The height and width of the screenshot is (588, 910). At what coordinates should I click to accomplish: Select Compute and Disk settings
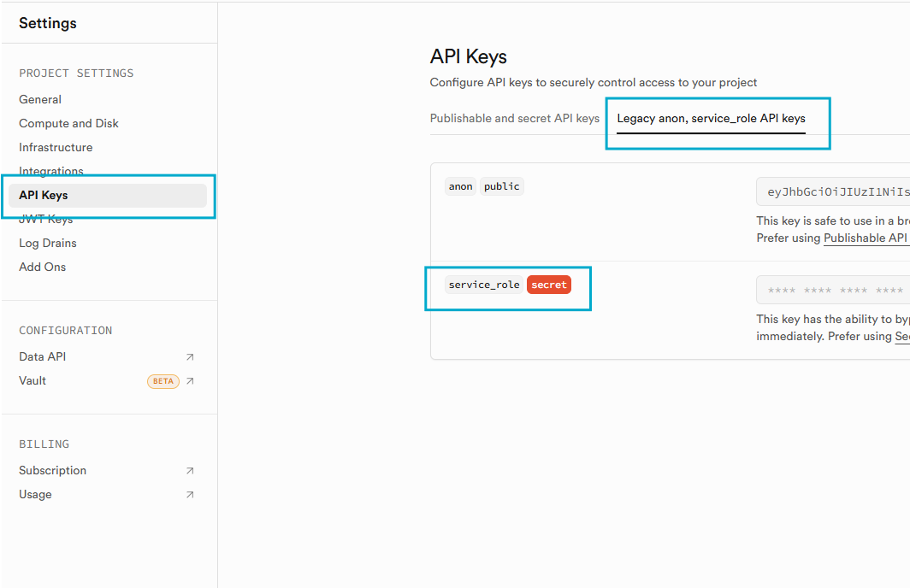68,123
